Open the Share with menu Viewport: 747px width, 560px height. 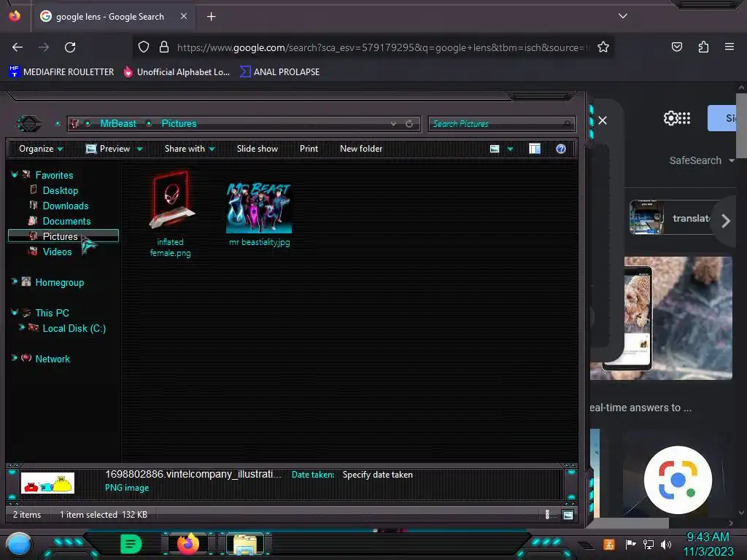click(190, 149)
